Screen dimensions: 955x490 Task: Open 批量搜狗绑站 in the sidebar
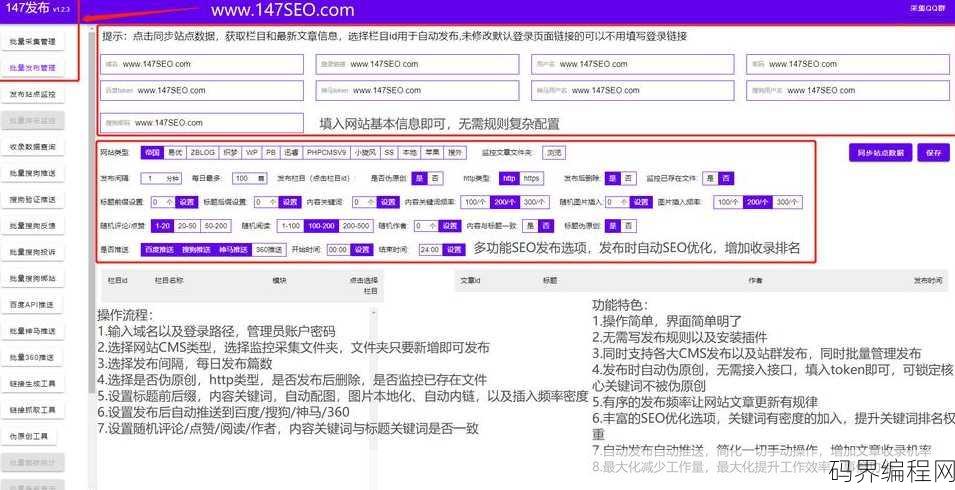coord(32,278)
